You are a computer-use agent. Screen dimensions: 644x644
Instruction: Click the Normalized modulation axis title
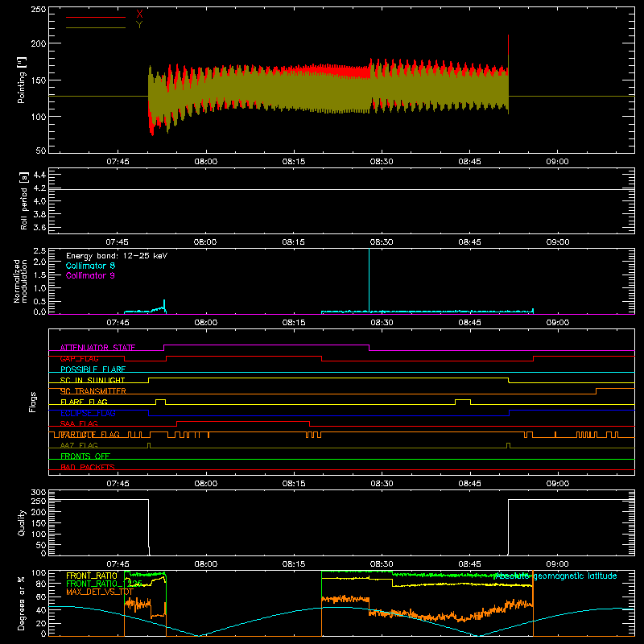(x=20, y=281)
